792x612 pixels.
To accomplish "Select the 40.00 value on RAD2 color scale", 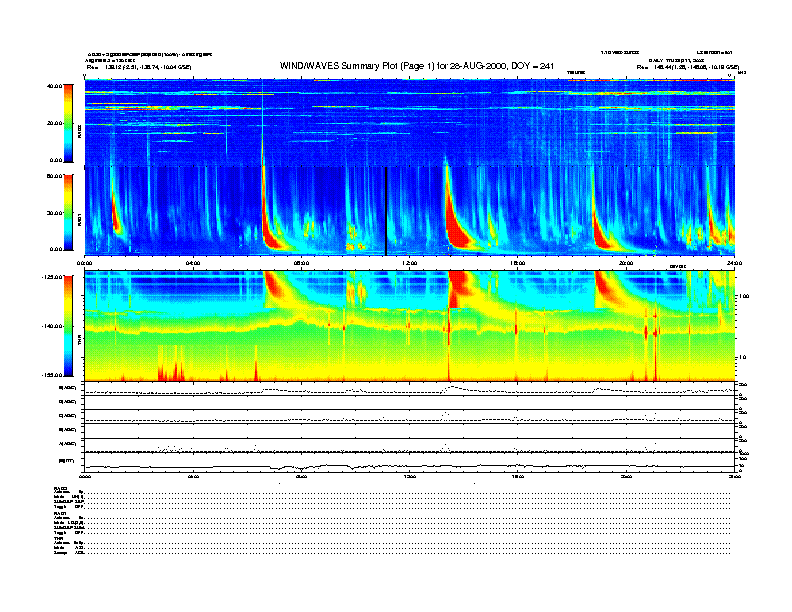I will tap(54, 86).
